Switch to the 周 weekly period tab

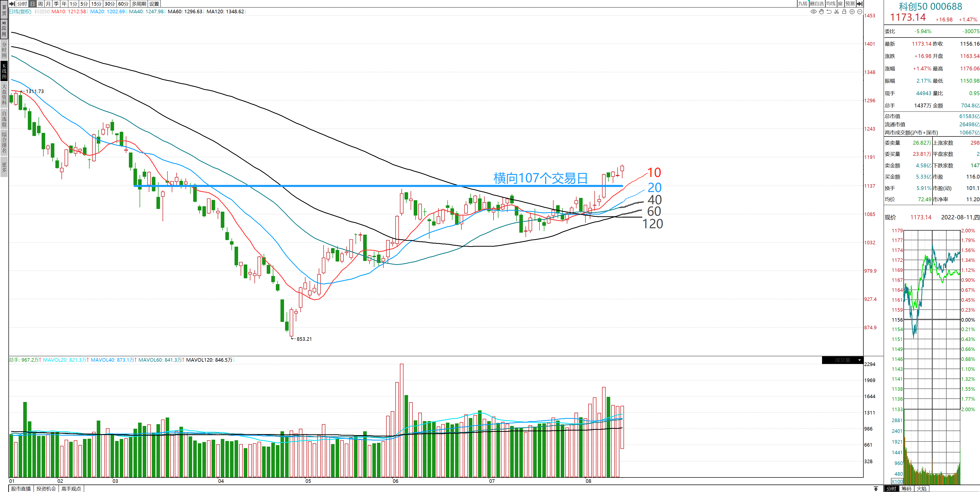[x=40, y=3]
